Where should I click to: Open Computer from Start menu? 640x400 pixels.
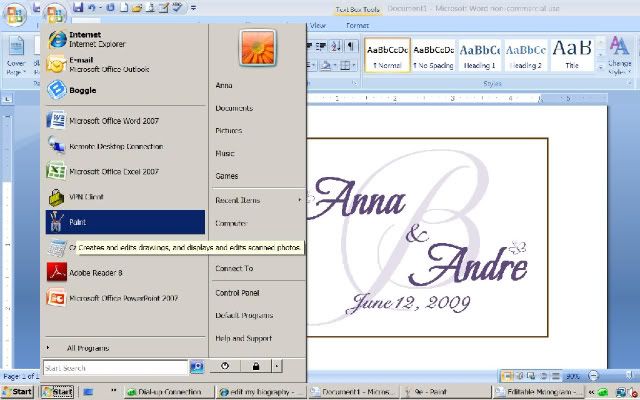point(231,223)
